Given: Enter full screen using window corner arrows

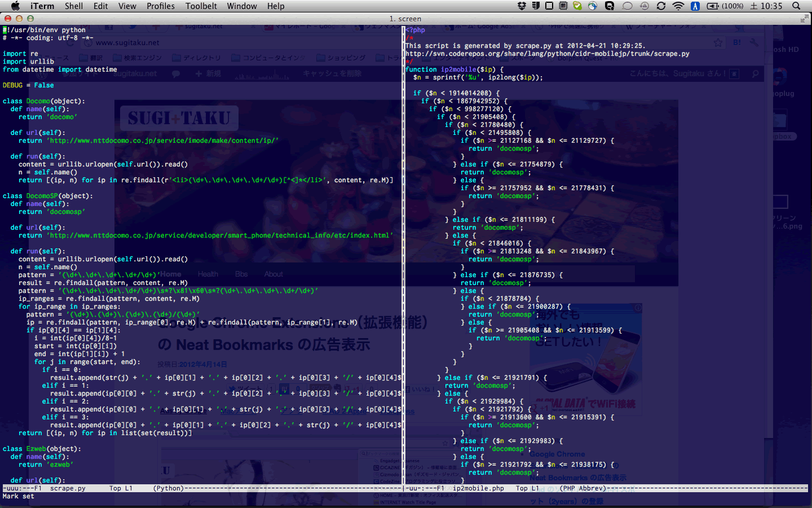Looking at the screenshot, I should [x=804, y=19].
